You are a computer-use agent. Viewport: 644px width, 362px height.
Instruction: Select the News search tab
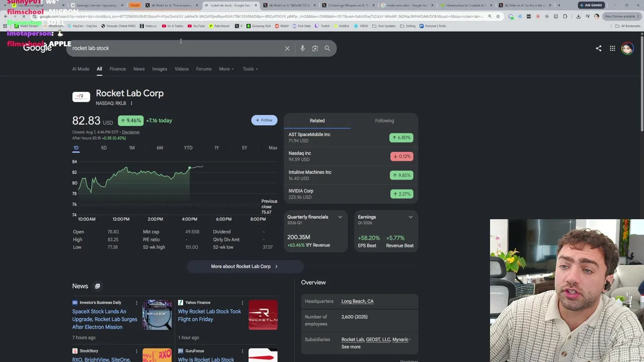click(139, 69)
